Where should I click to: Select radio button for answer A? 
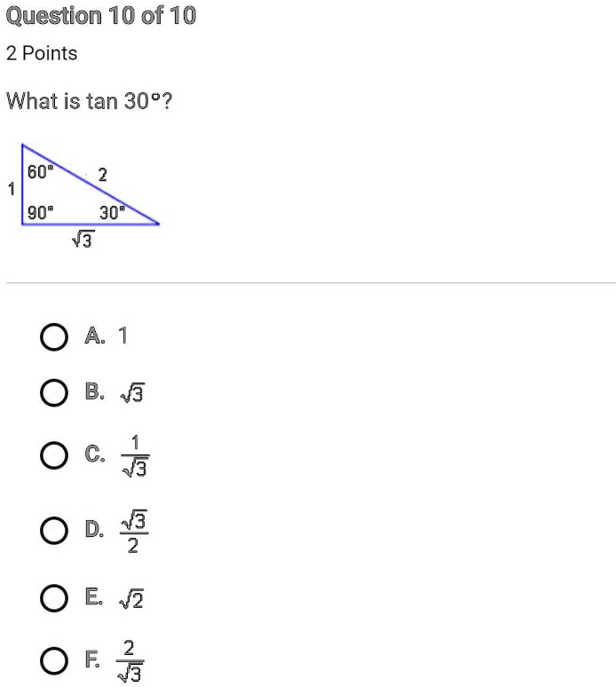[54, 337]
